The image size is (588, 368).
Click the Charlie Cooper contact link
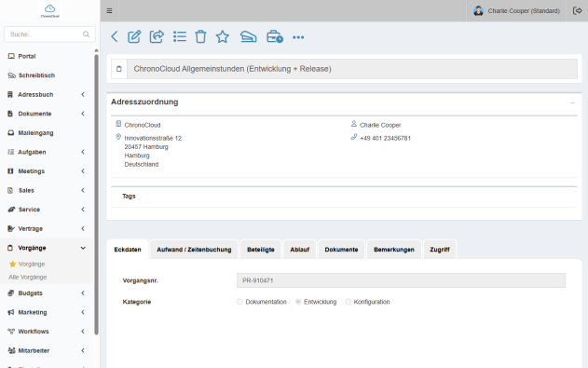[x=380, y=125]
